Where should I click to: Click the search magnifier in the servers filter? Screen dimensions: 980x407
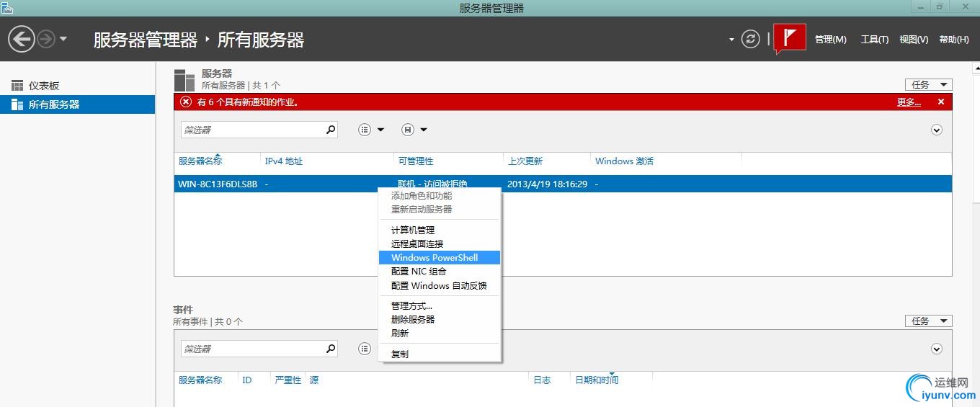click(331, 130)
